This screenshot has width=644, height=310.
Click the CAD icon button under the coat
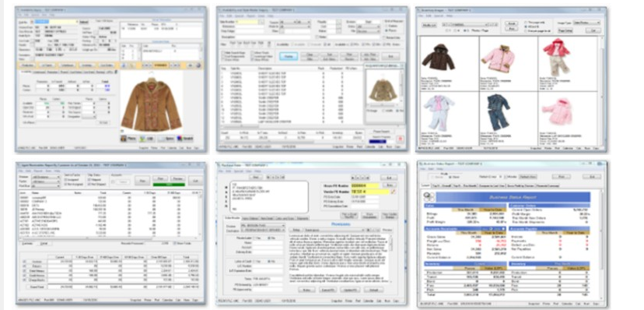click(x=147, y=139)
